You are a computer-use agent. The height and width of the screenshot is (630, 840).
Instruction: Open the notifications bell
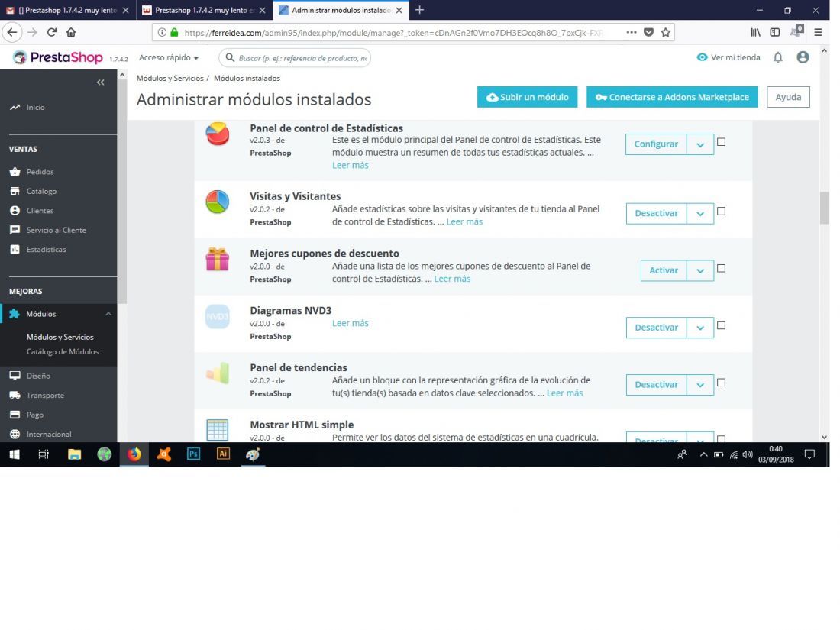coord(778,57)
